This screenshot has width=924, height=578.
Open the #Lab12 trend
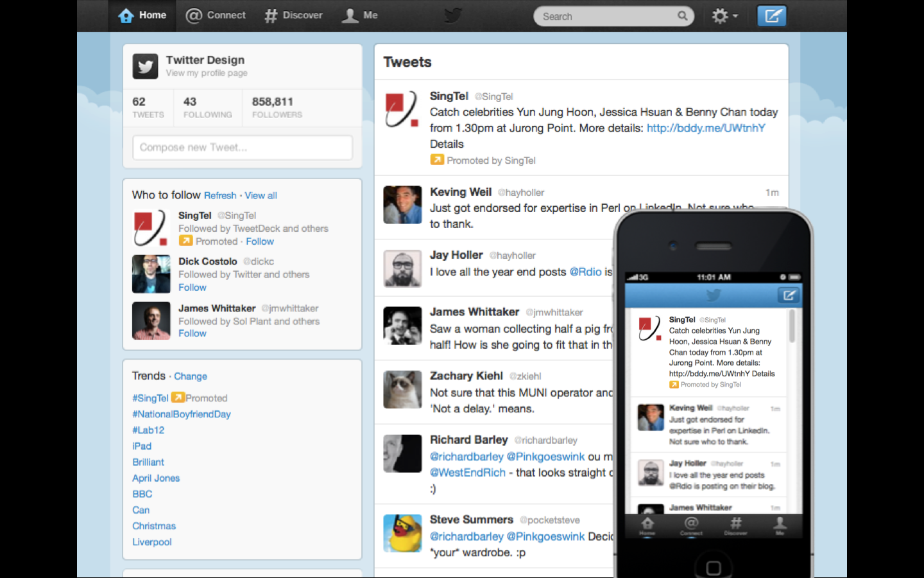coord(148,430)
